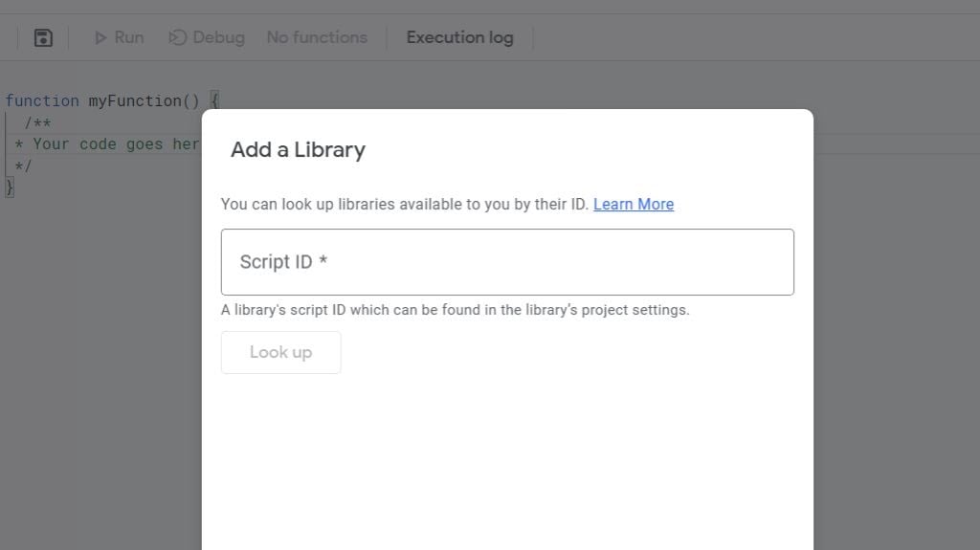The height and width of the screenshot is (550, 980).
Task: Open the Execution log
Action: [x=459, y=37]
